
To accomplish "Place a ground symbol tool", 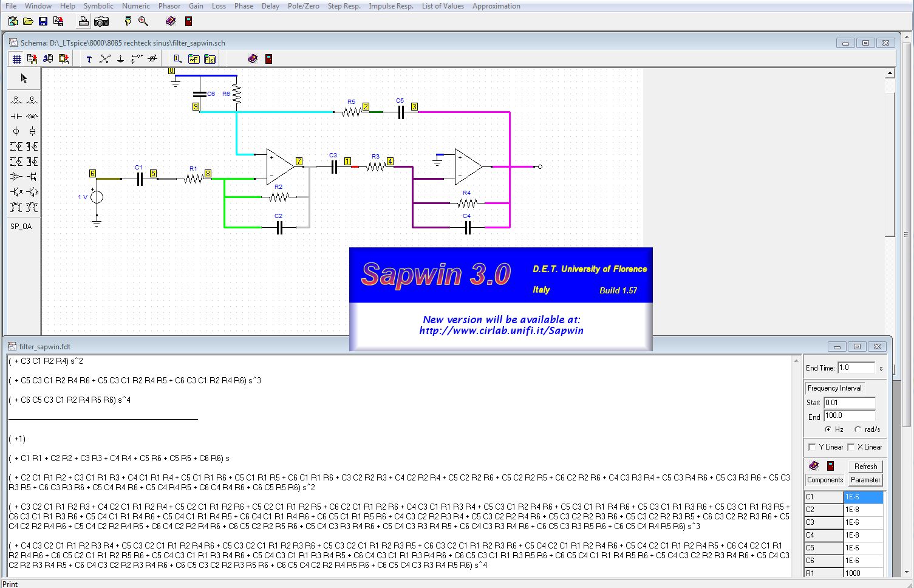I will [120, 59].
